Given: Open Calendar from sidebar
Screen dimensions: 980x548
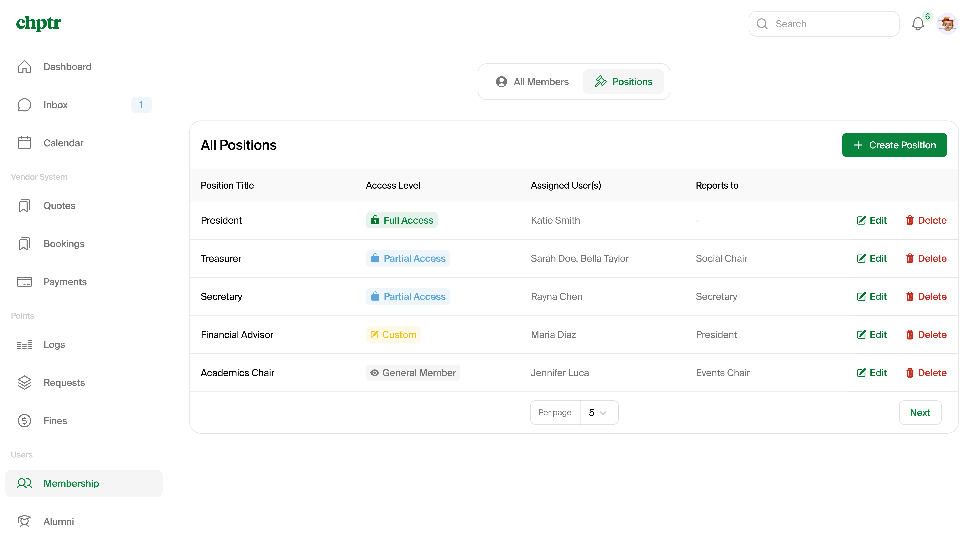Looking at the screenshot, I should coord(84,143).
